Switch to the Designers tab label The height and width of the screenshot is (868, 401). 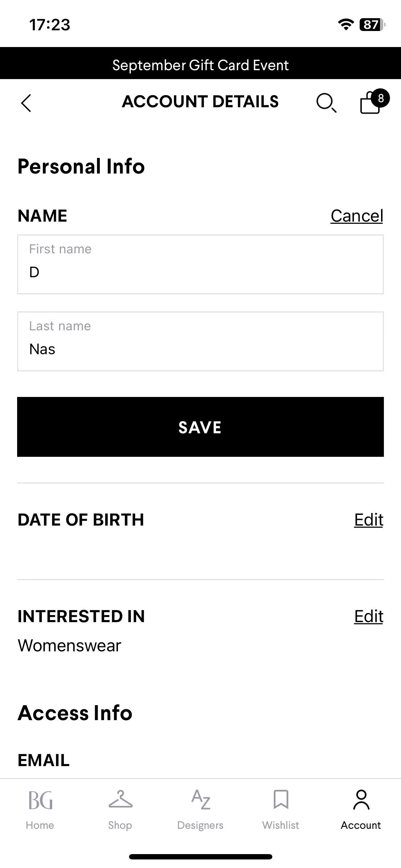click(200, 825)
